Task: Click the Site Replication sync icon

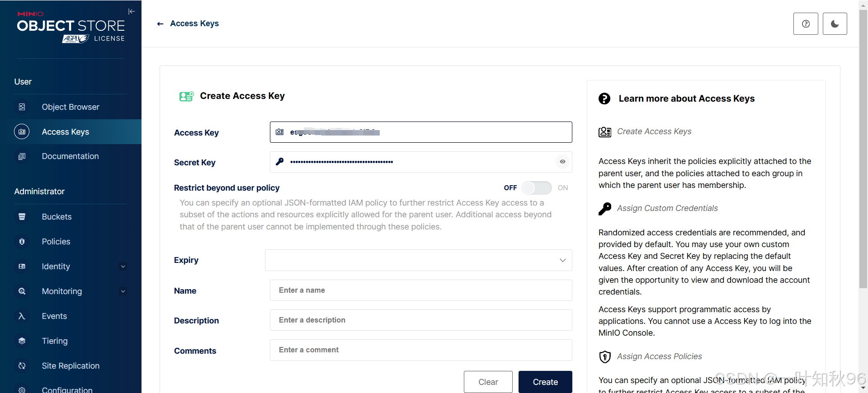Action: click(22, 366)
